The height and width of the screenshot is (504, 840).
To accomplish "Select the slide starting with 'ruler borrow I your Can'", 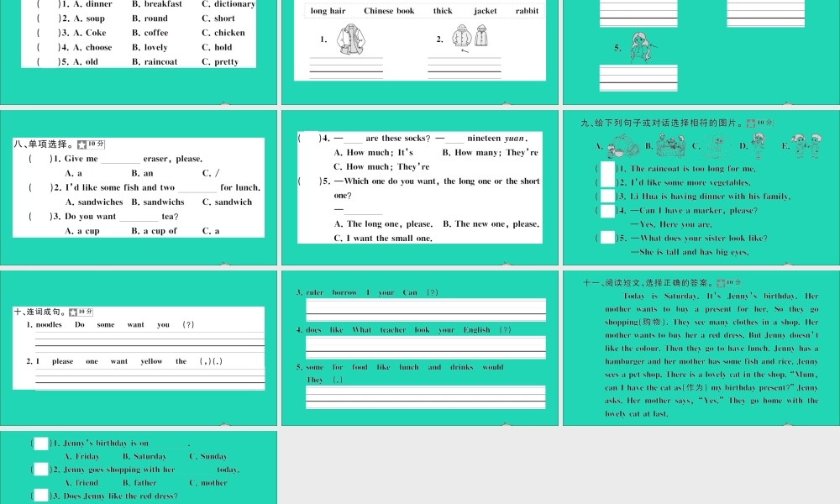I will [x=420, y=348].
